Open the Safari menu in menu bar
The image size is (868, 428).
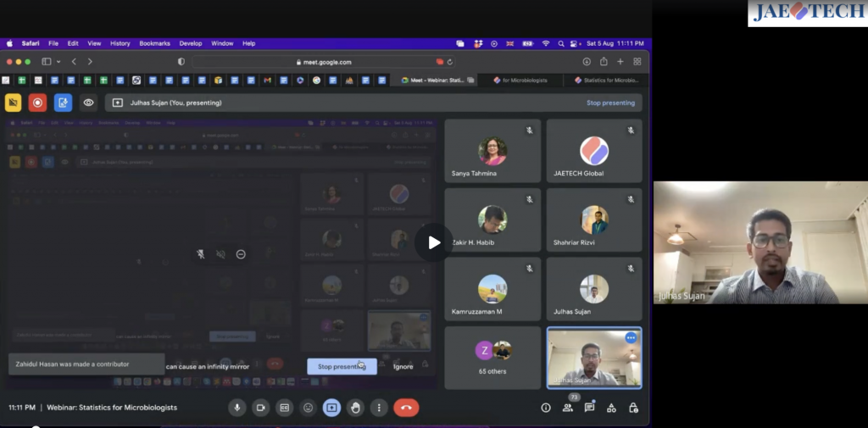point(31,43)
